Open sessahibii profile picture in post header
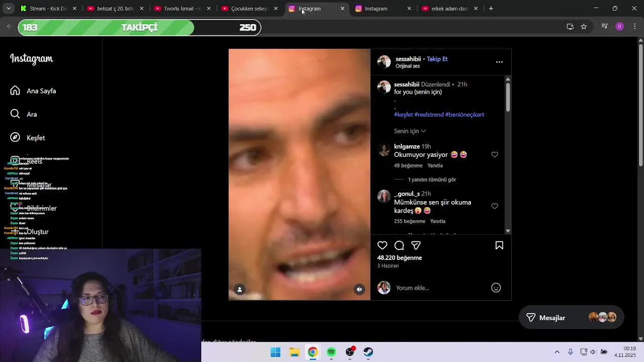The height and width of the screenshot is (362, 644). (x=384, y=62)
